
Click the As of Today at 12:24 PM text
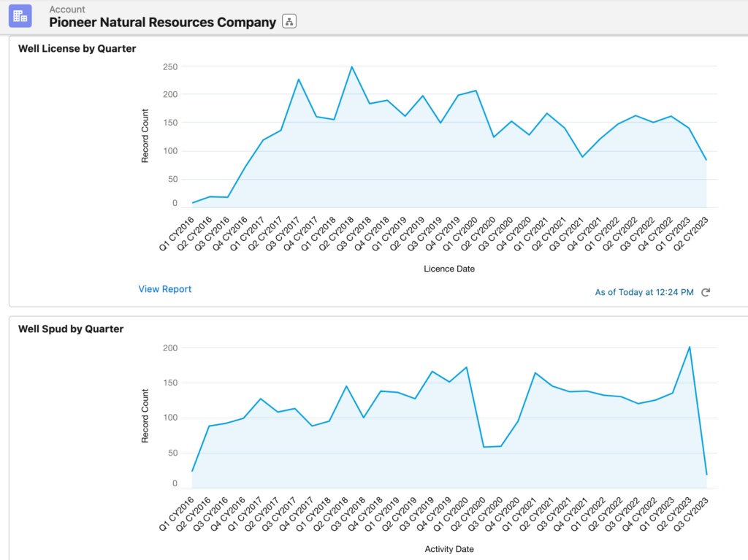click(644, 292)
